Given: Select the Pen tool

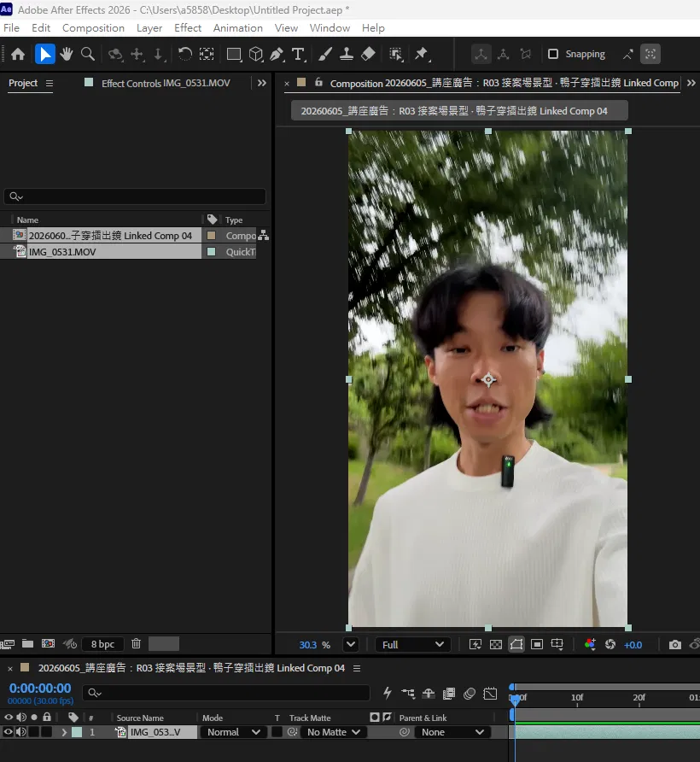Looking at the screenshot, I should (277, 54).
